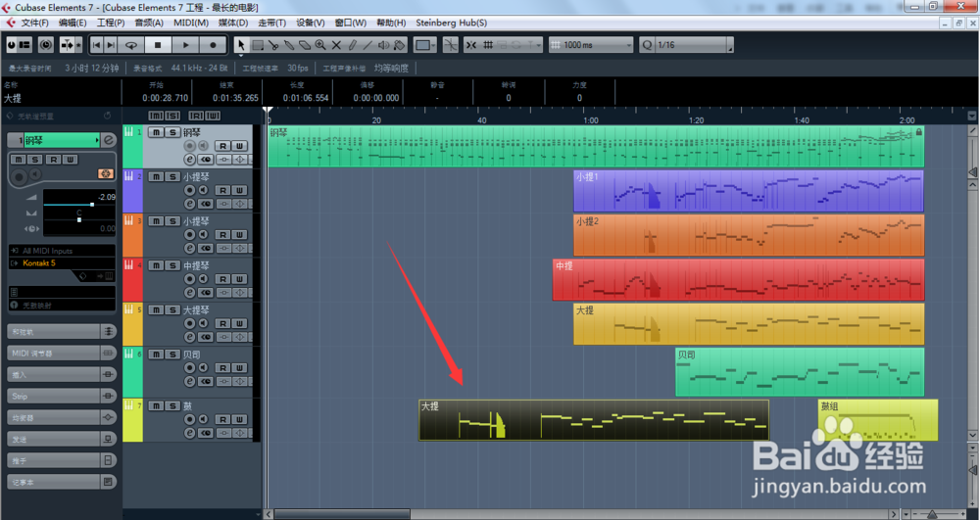This screenshot has width=980, height=520.
Task: Deactivate all mute states button in track header
Action: tap(156, 116)
